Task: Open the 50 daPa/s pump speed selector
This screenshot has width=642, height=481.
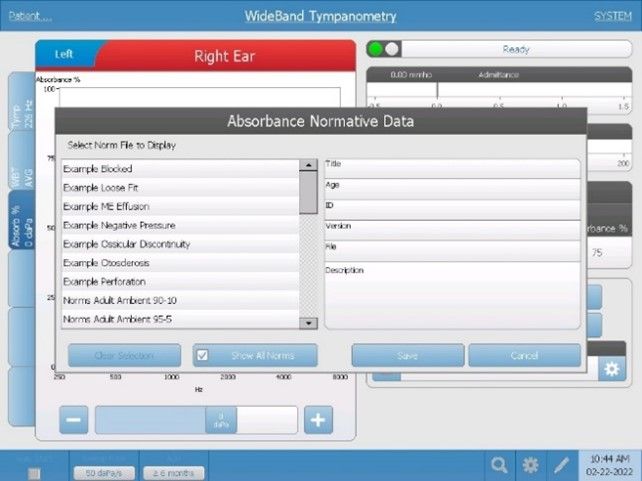Action: 104,473
